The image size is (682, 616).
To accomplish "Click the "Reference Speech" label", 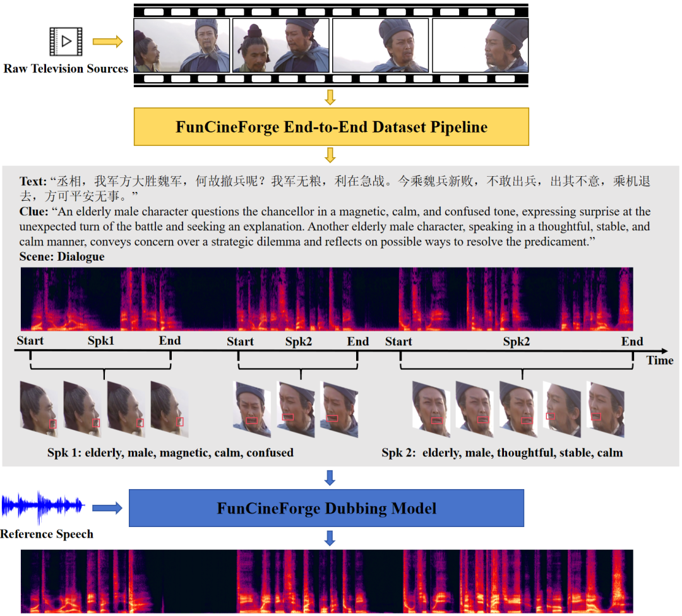I will [47, 534].
